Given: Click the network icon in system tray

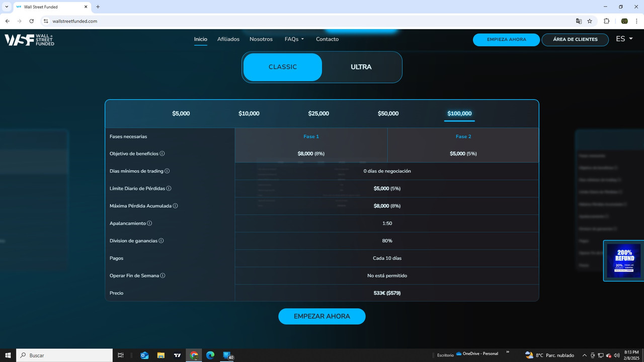Looking at the screenshot, I should pos(601,355).
